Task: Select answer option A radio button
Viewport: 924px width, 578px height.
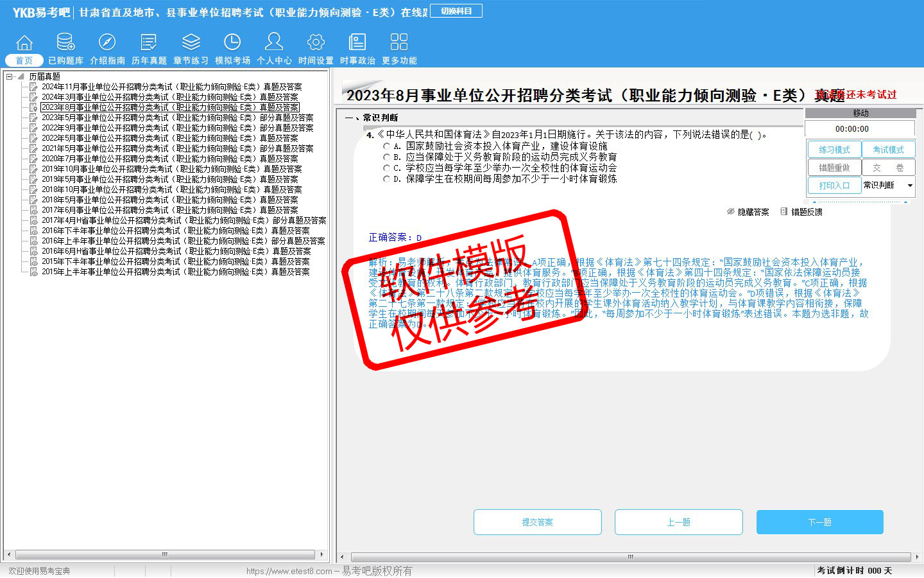Action: (x=387, y=146)
